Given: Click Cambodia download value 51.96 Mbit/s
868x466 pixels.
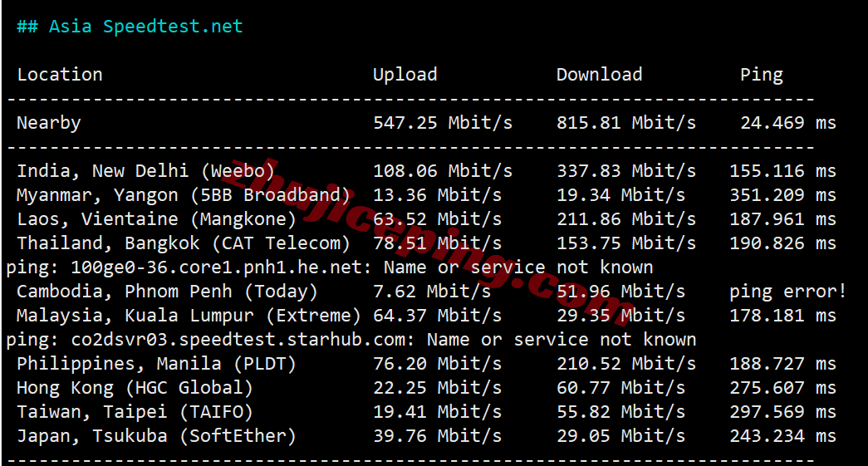Looking at the screenshot, I should [621, 292].
